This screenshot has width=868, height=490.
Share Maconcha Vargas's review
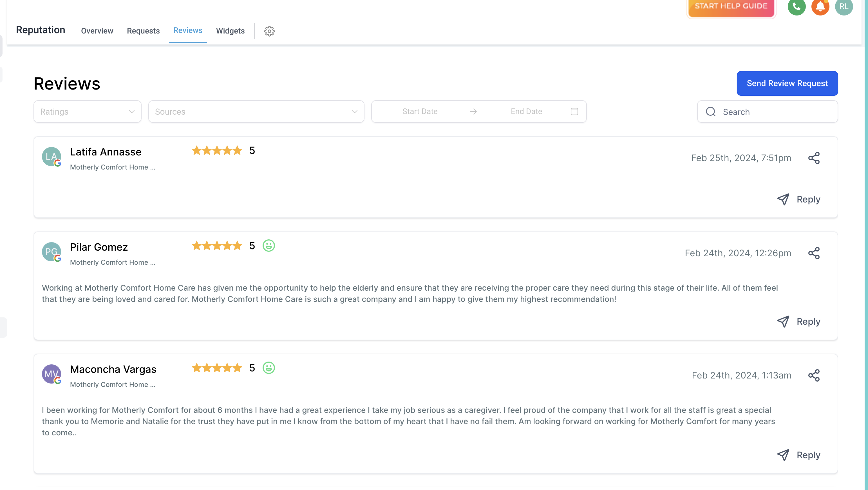coord(814,375)
